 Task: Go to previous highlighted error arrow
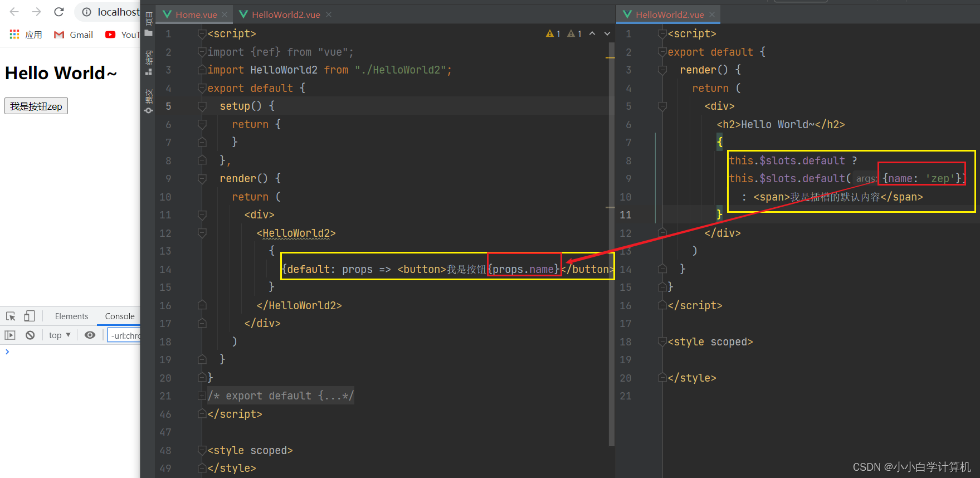(x=592, y=33)
